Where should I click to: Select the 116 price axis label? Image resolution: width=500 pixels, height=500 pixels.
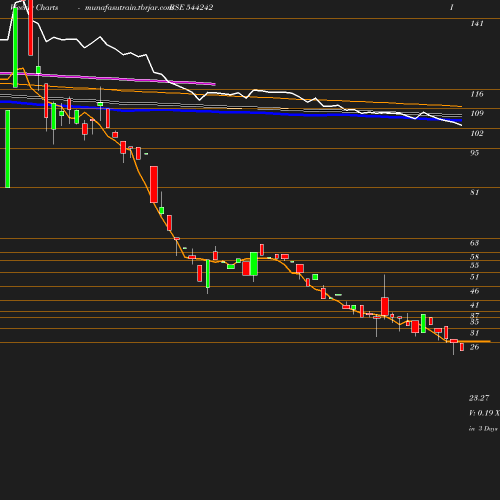(x=477, y=94)
